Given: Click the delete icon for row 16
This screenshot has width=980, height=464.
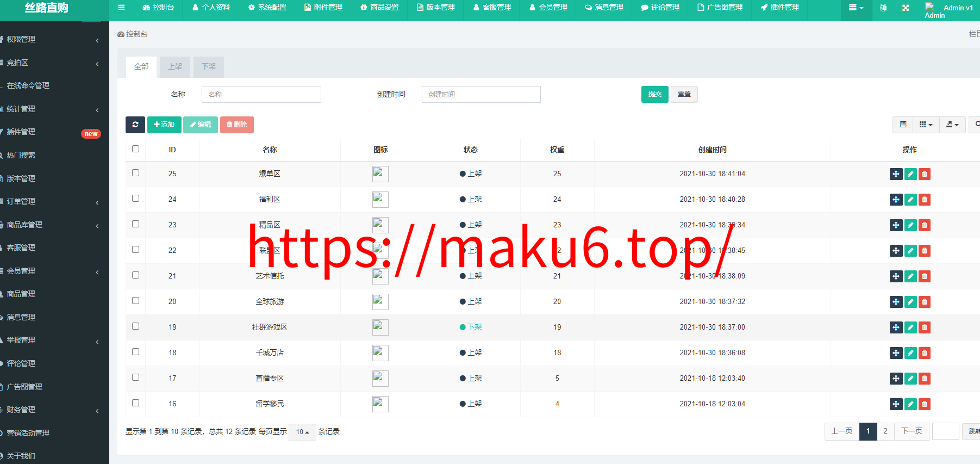Looking at the screenshot, I should [925, 404].
